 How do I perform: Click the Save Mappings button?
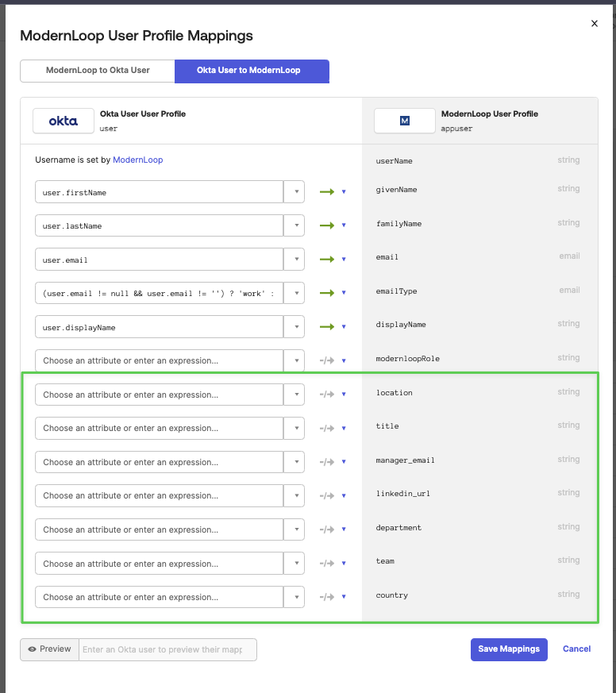[x=509, y=649]
